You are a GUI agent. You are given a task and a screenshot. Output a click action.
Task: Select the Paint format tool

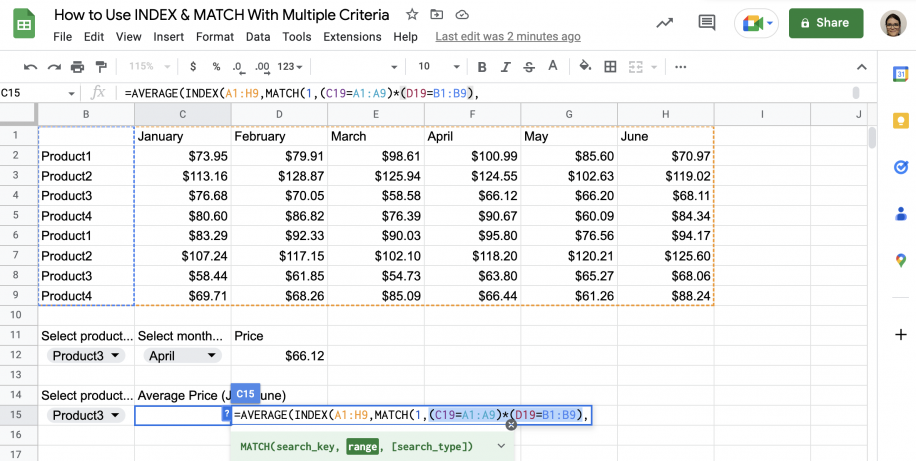click(101, 67)
